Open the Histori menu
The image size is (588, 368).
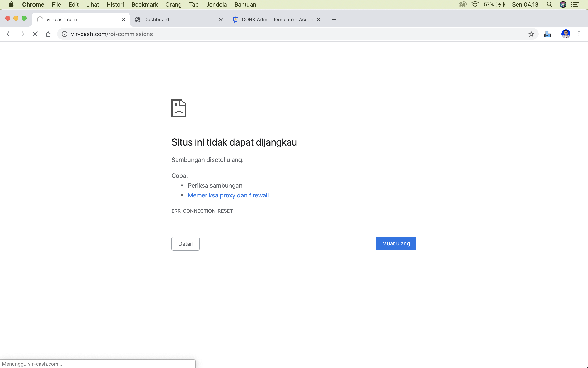pos(115,4)
